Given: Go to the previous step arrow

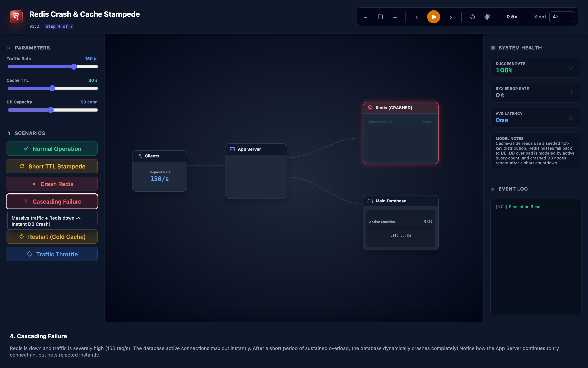Looking at the screenshot, I should [x=416, y=17].
